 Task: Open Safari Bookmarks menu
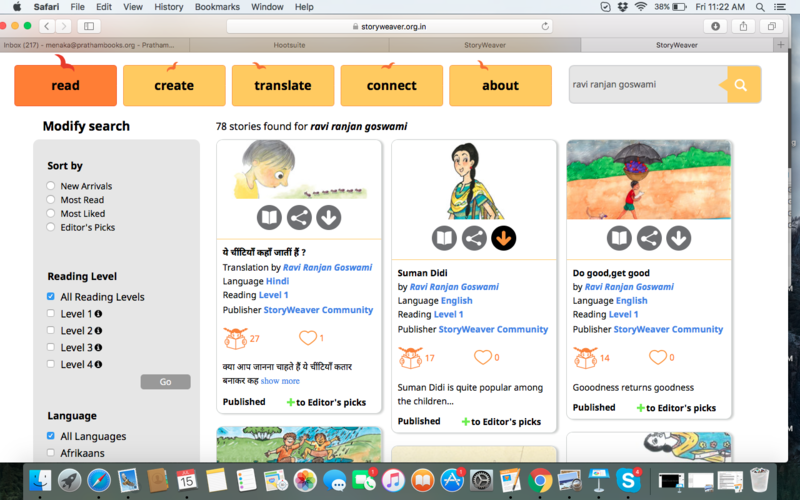pos(217,7)
